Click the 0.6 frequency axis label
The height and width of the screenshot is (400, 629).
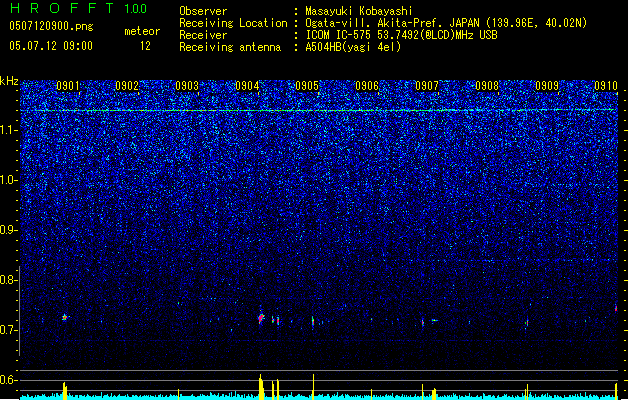(9, 380)
